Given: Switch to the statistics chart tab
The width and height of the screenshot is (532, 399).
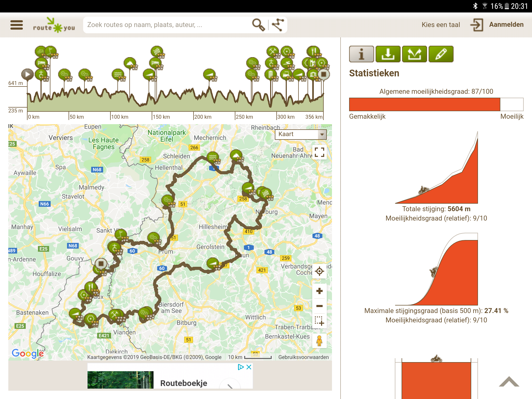Looking at the screenshot, I should point(414,54).
